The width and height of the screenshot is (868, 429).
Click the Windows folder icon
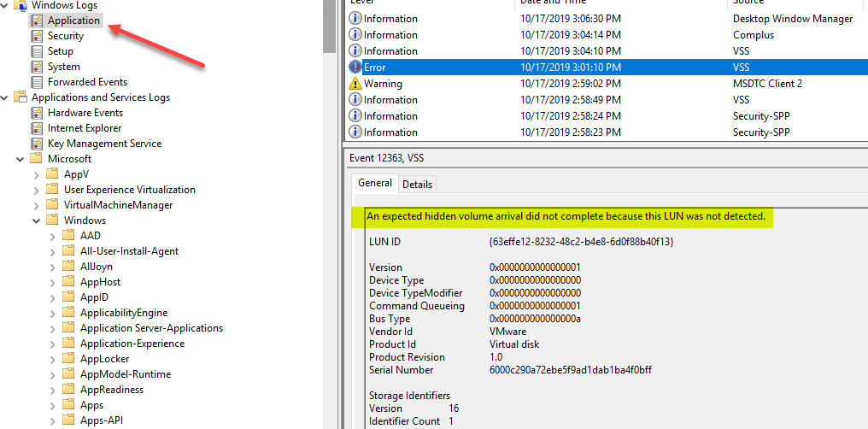(x=52, y=220)
